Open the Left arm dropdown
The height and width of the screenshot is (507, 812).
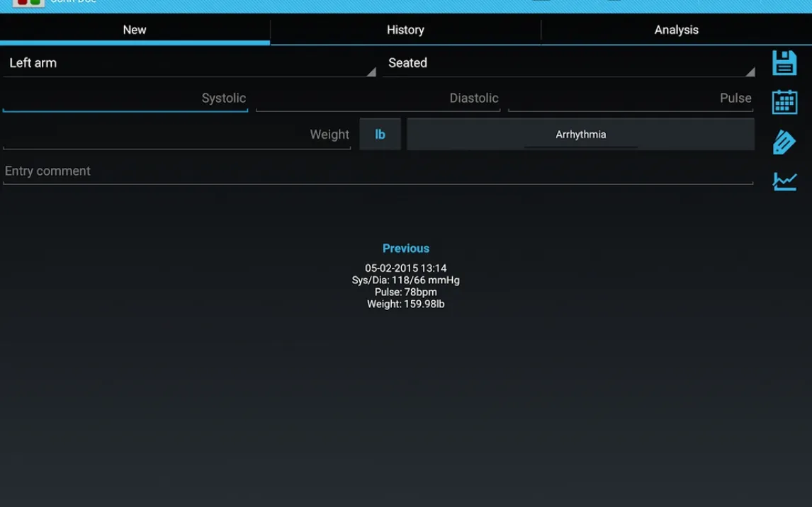coord(189,63)
